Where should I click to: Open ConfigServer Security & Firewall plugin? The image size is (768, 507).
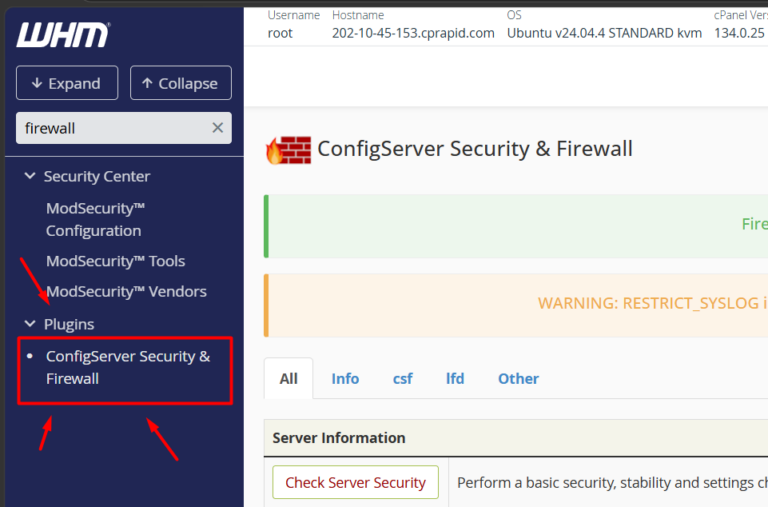tap(128, 367)
